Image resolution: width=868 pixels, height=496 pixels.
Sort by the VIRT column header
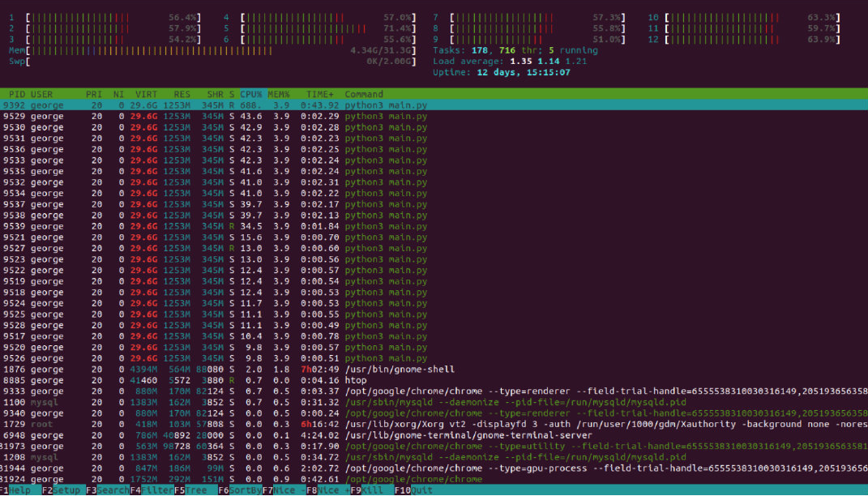tap(146, 94)
